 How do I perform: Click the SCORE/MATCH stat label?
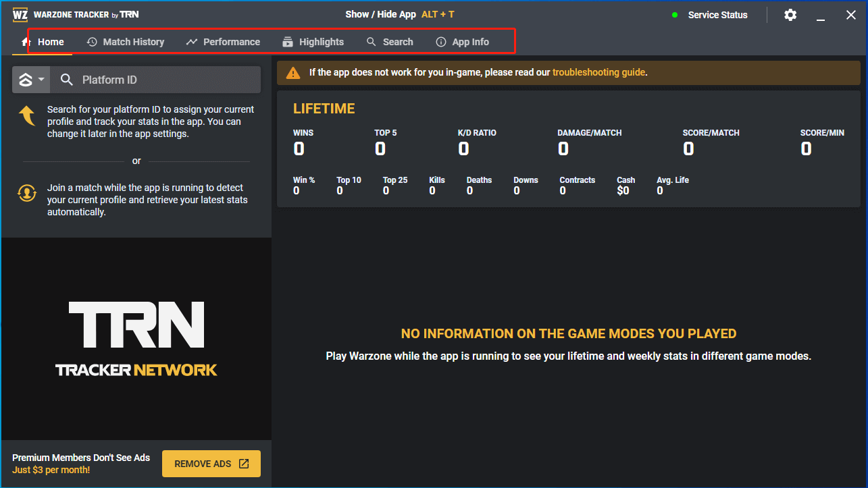tap(711, 133)
